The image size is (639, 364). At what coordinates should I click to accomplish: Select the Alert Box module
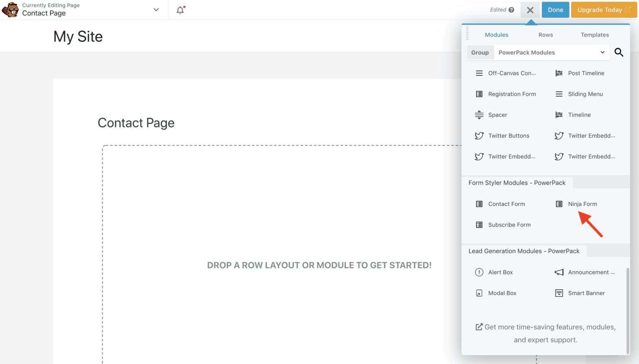point(500,272)
